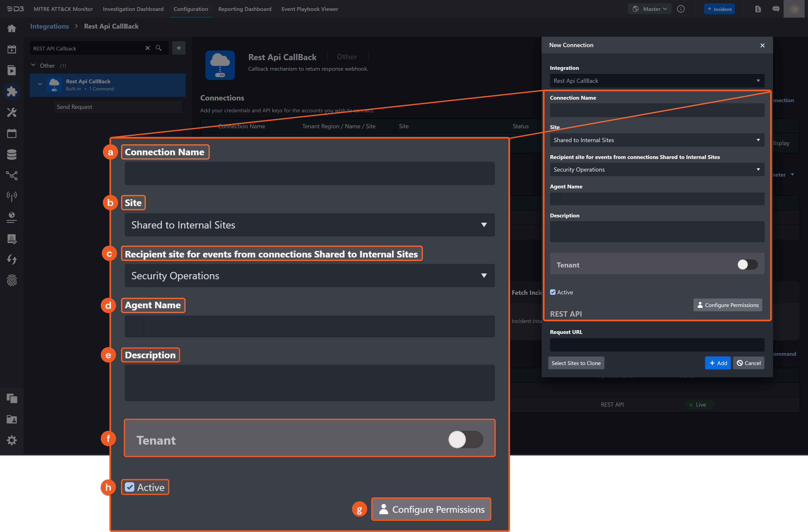808x532 pixels.
Task: Click the Configure Permissions button in the dialog
Action: click(x=728, y=305)
